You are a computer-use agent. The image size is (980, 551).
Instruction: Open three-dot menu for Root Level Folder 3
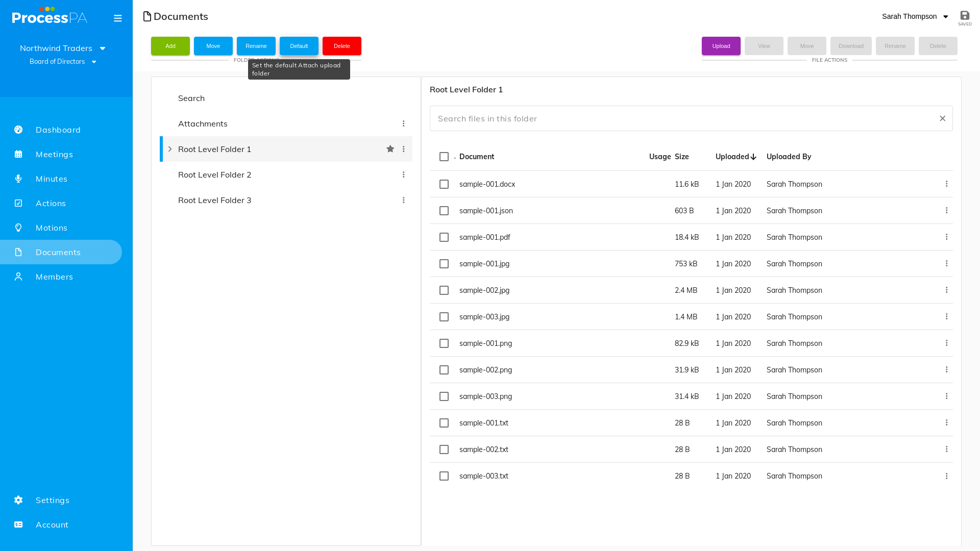click(403, 200)
